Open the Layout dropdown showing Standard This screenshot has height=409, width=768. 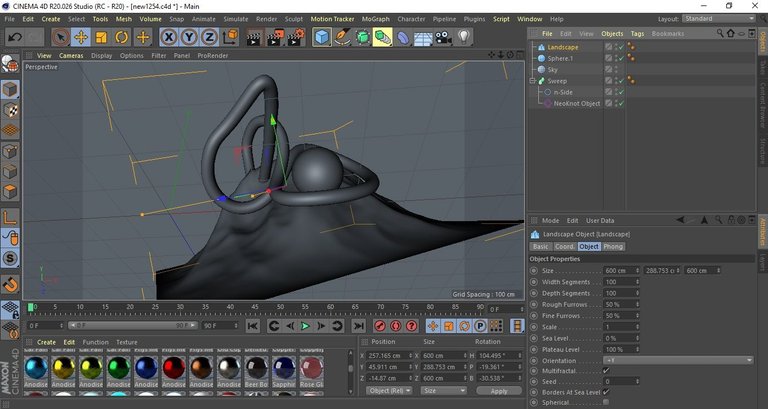pos(719,19)
